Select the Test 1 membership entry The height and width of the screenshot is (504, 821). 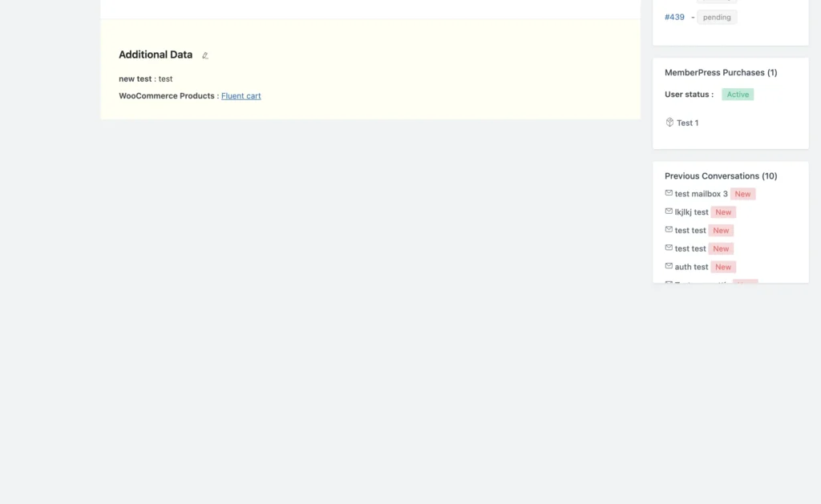click(x=687, y=123)
